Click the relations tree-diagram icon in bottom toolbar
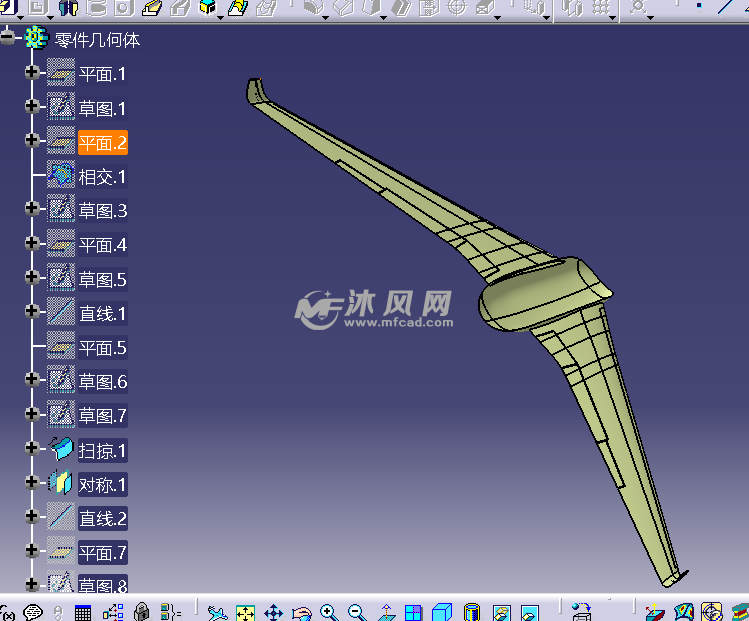Screen dimensions: 749x621 113,613
